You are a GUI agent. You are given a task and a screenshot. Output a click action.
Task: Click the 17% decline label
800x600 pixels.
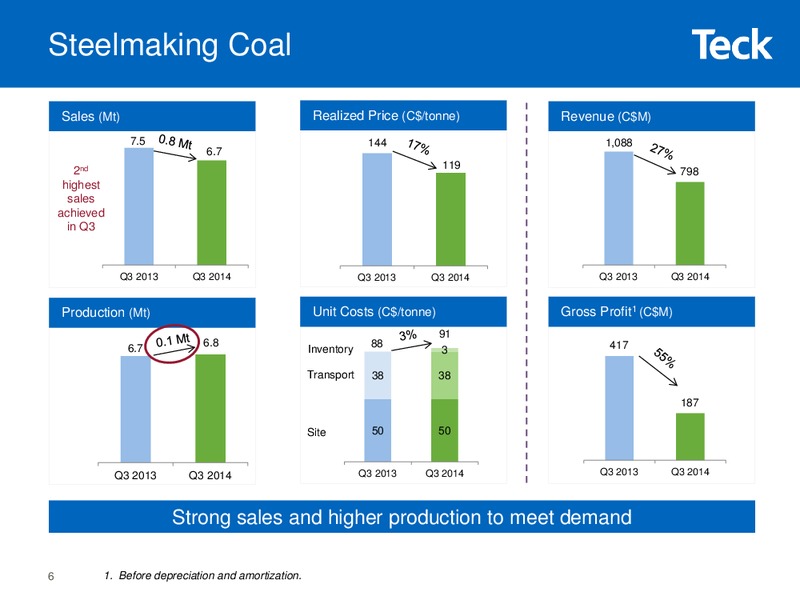pyautogui.click(x=419, y=147)
